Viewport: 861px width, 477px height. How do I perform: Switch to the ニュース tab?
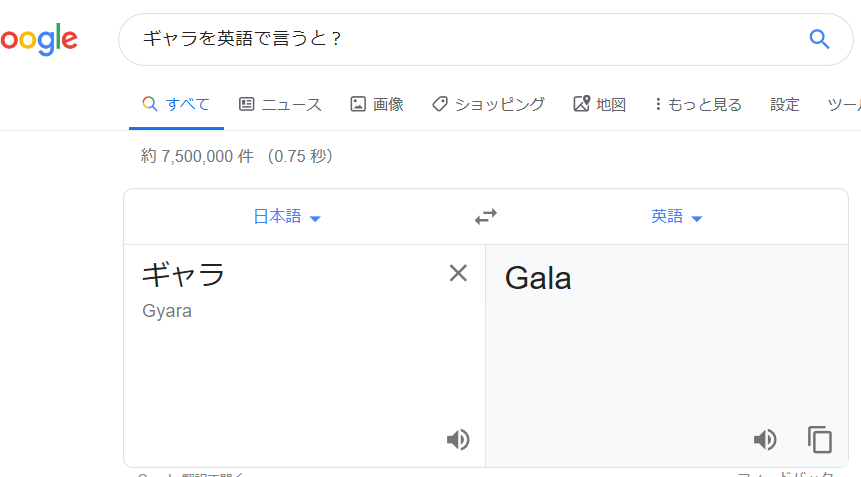[x=280, y=104]
